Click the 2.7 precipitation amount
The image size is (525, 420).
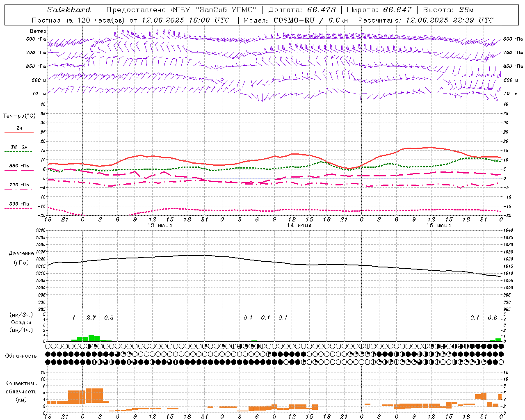click(91, 318)
